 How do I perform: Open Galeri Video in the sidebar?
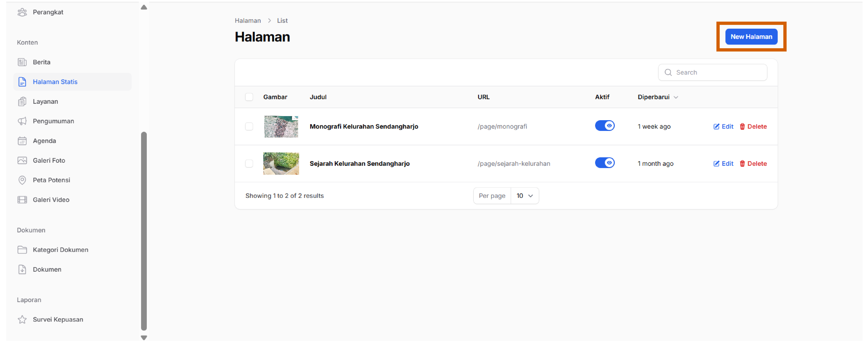[x=72, y=200]
